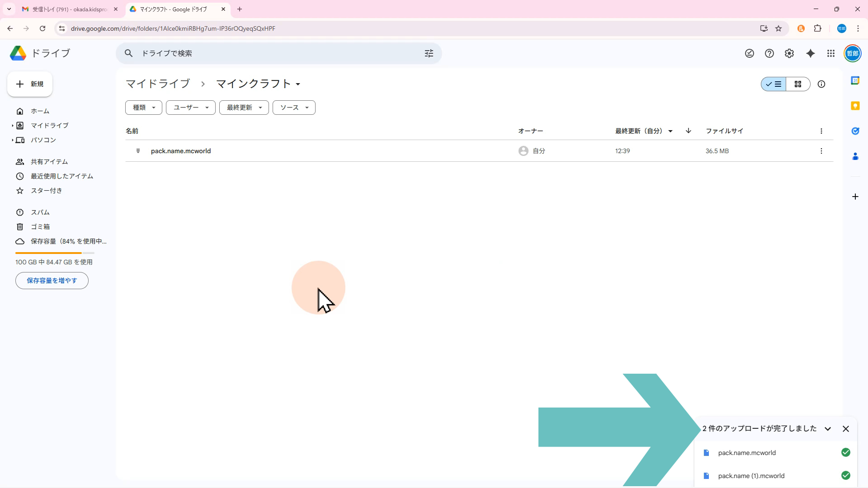Expand the マインクラフト folder menu

point(298,84)
